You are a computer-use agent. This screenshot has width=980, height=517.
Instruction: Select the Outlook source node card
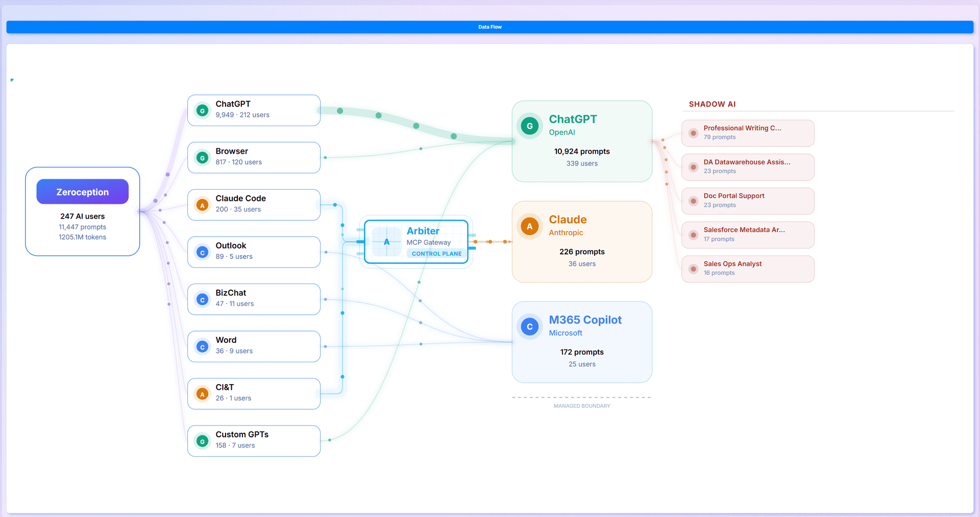(x=254, y=252)
